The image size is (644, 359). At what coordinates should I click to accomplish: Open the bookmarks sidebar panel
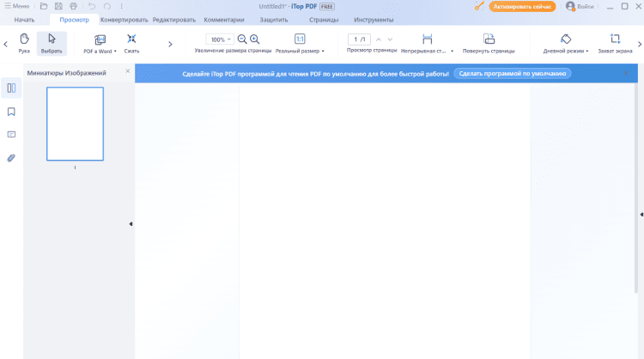(11, 111)
